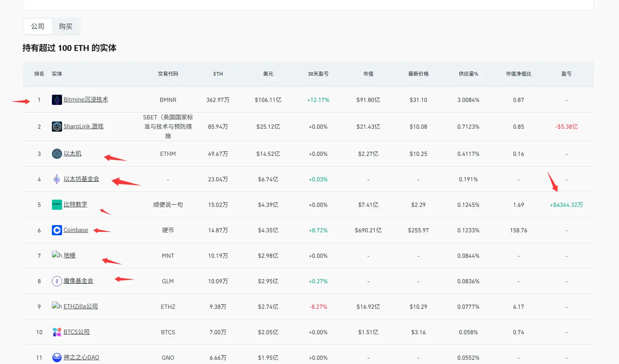Open the BTCS公司 entity link

coord(77,332)
